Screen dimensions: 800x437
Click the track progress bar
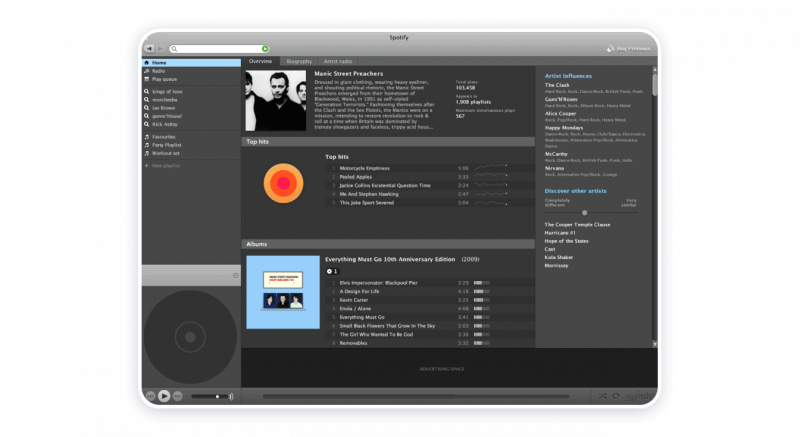[x=416, y=396]
